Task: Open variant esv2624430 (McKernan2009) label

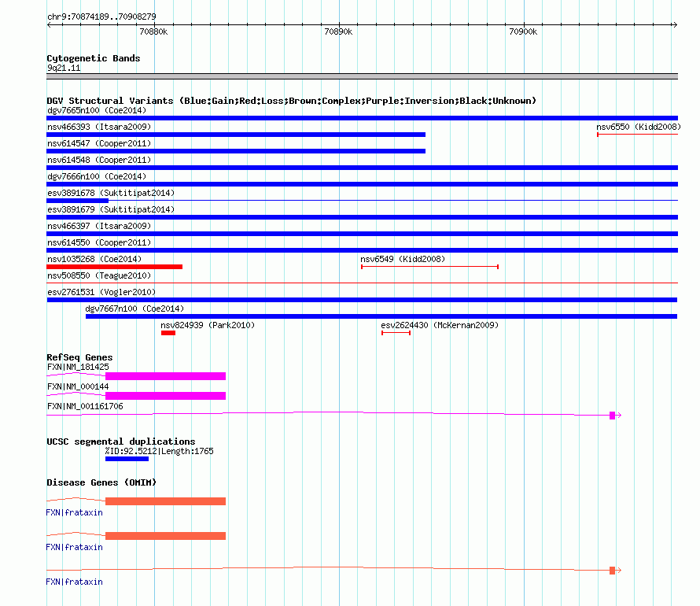Action: pyautogui.click(x=440, y=325)
